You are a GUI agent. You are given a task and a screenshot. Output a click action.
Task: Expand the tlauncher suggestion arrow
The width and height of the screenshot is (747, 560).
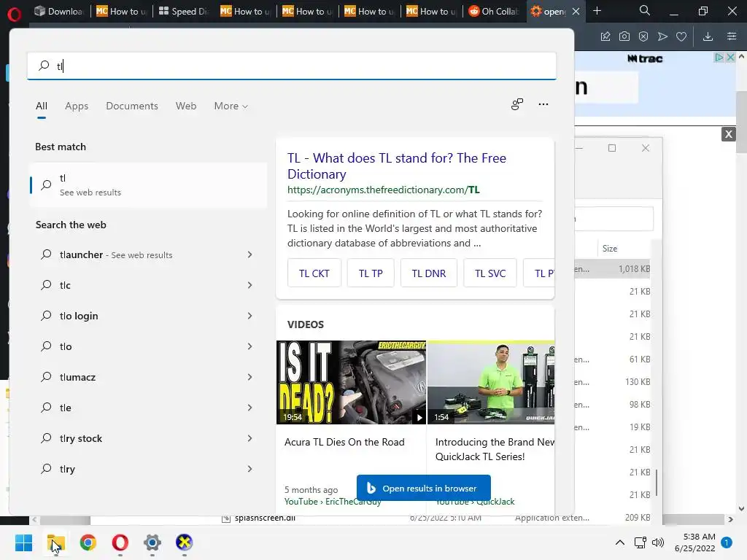click(x=249, y=254)
